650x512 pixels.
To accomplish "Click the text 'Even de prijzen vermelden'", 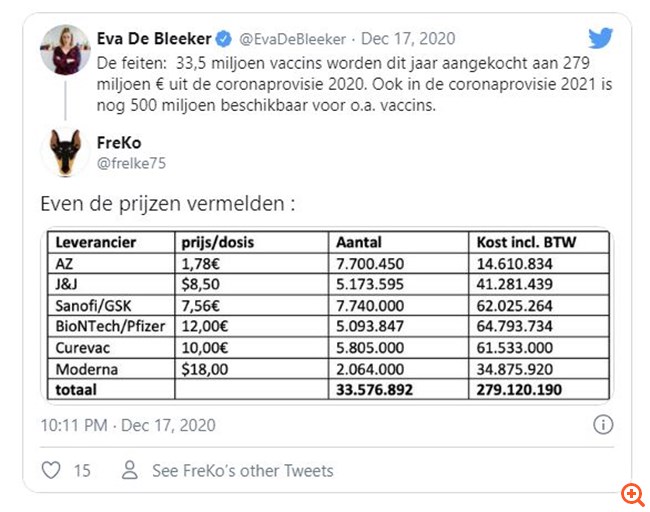I will [168, 203].
